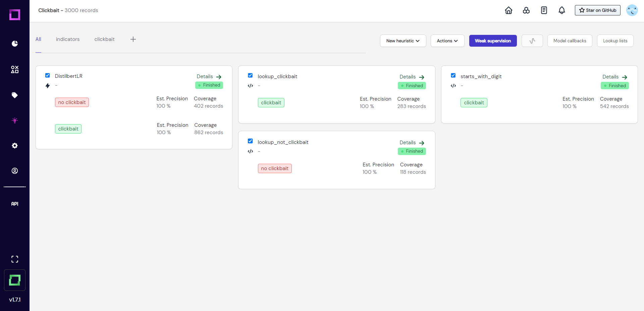
Task: Open notifications bell icon
Action: [562, 10]
